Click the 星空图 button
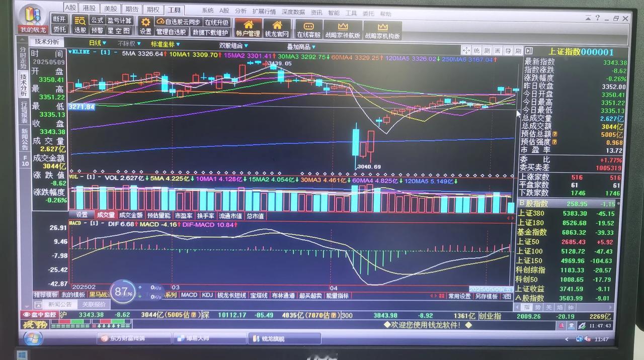 [x=119, y=31]
